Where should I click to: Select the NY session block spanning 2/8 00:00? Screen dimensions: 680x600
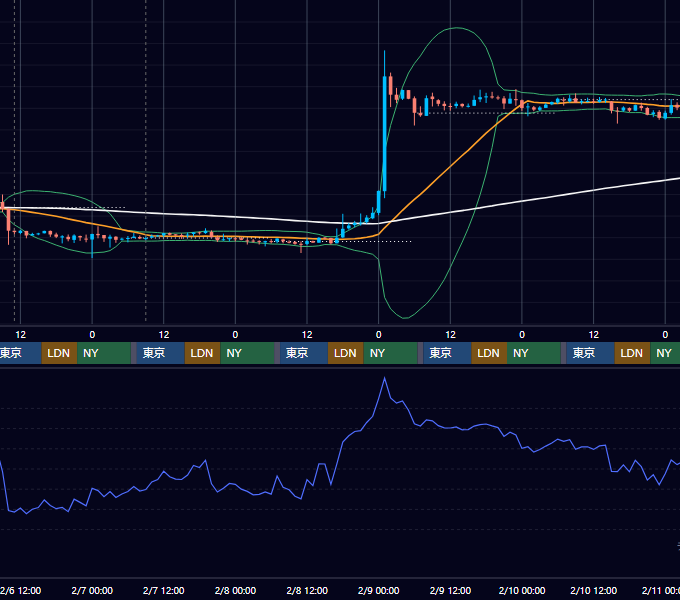[x=247, y=353]
